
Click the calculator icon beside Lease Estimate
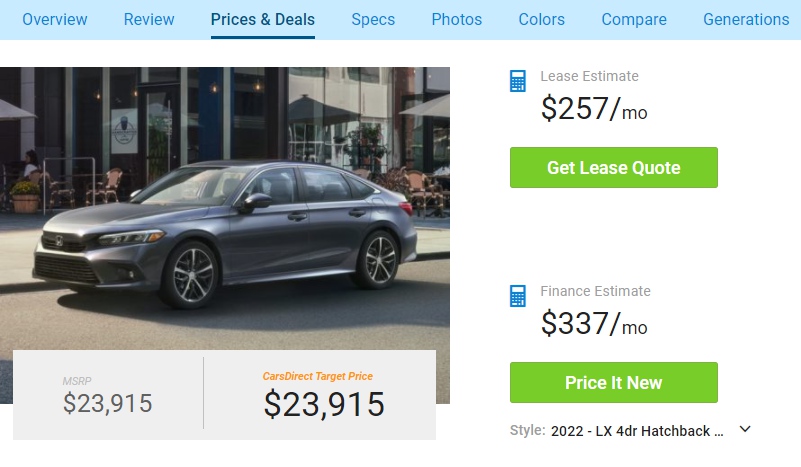[518, 81]
